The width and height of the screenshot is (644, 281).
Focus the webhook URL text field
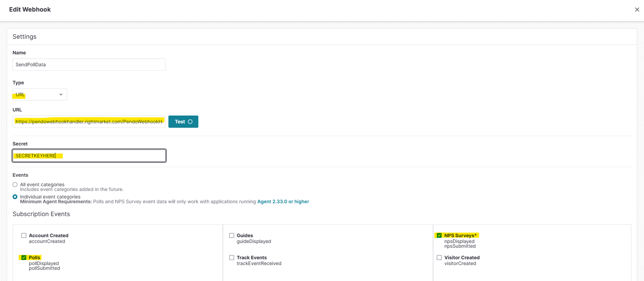click(89, 122)
